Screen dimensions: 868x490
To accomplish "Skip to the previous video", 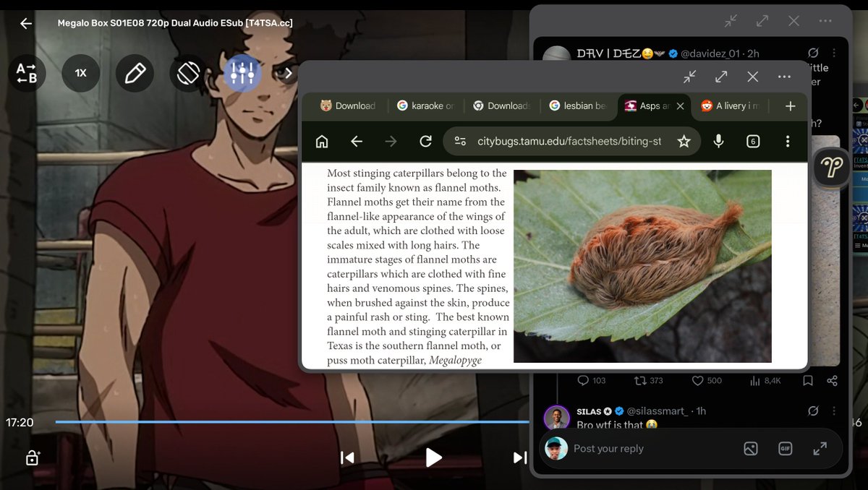I will 347,457.
